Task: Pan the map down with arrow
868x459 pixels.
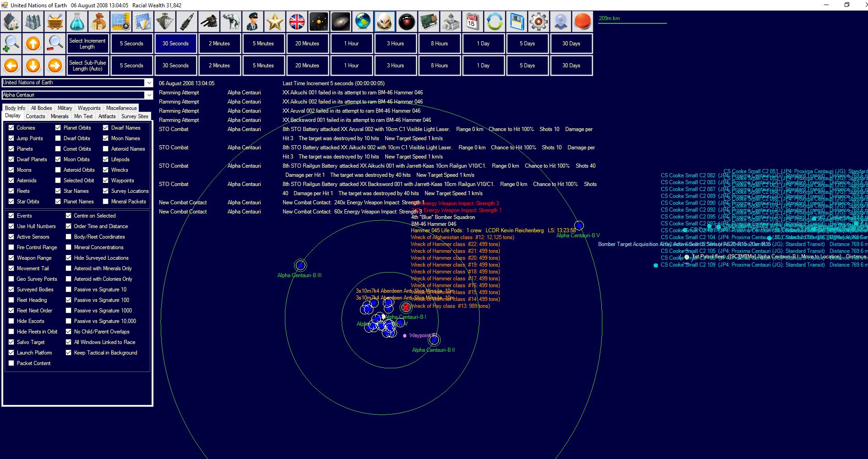Action: (33, 66)
